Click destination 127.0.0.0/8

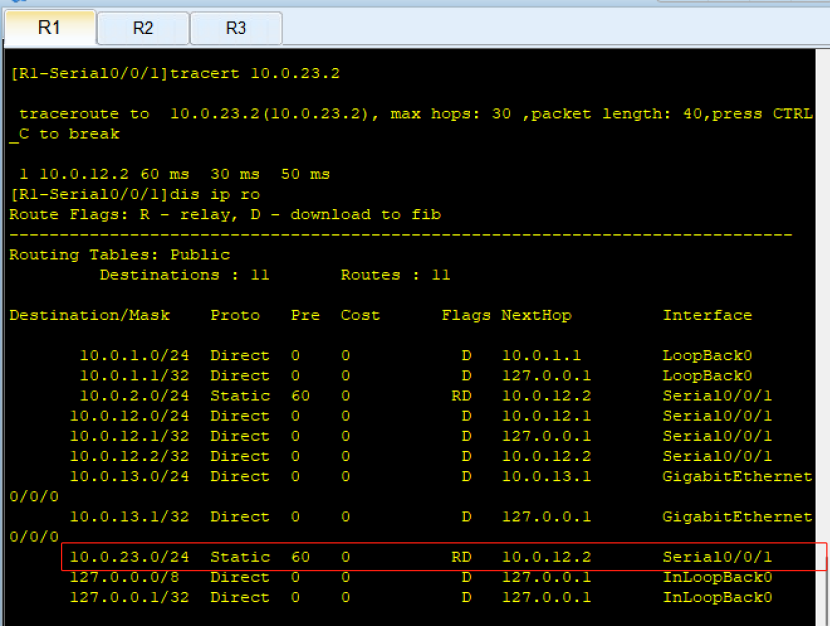click(124, 576)
